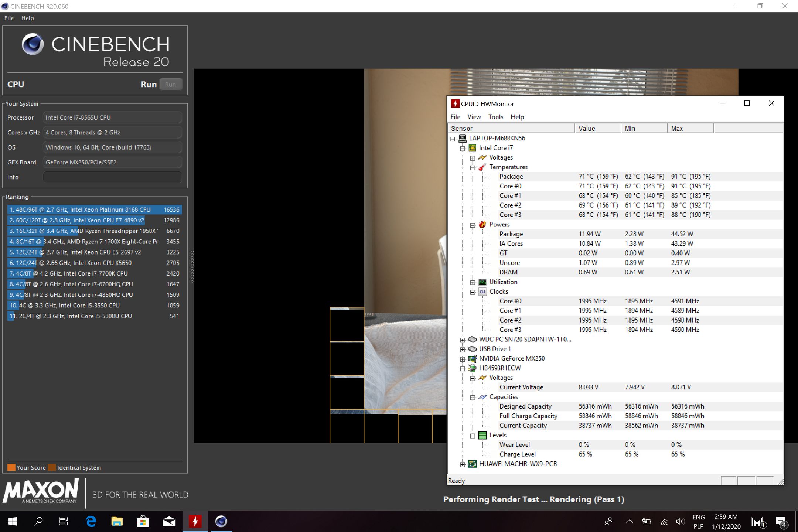The image size is (798, 532).
Task: Open Mail app from taskbar
Action: [x=169, y=521]
